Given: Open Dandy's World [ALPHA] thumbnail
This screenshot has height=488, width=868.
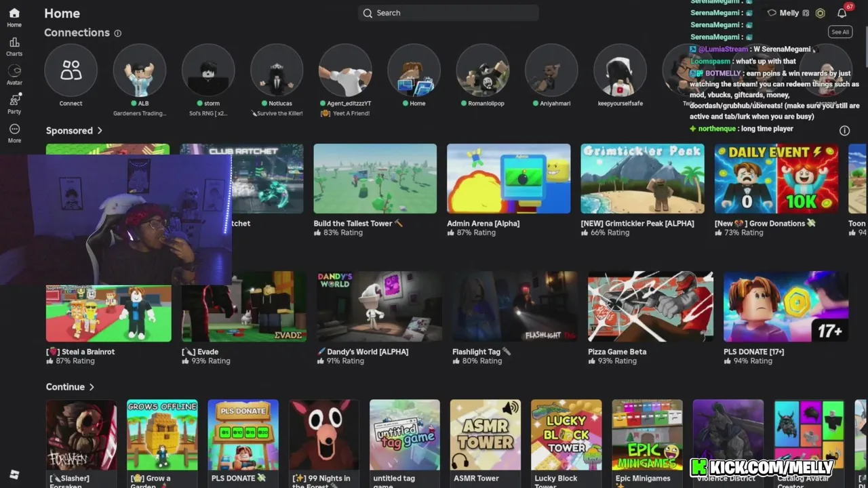Looking at the screenshot, I should 380,306.
